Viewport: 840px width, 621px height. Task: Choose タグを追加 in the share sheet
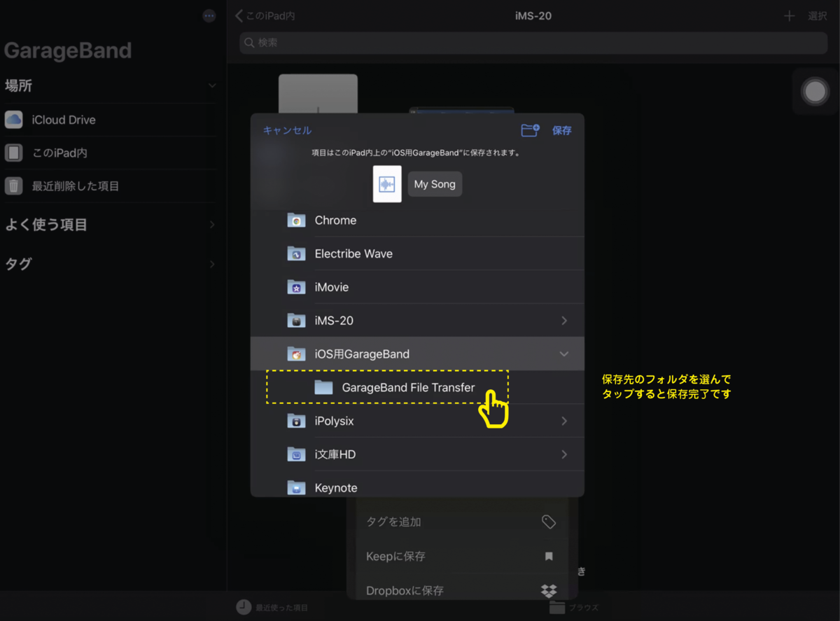[461, 522]
